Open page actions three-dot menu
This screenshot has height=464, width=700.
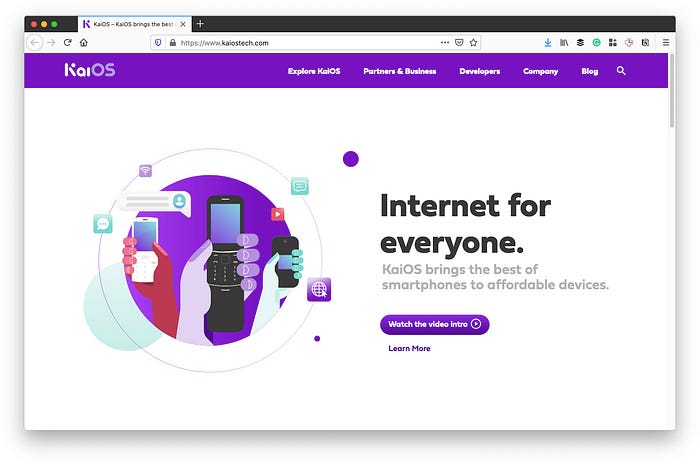445,42
